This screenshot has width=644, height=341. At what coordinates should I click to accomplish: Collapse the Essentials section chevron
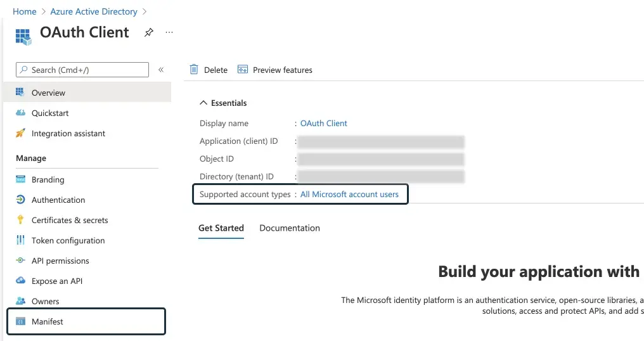pos(203,103)
